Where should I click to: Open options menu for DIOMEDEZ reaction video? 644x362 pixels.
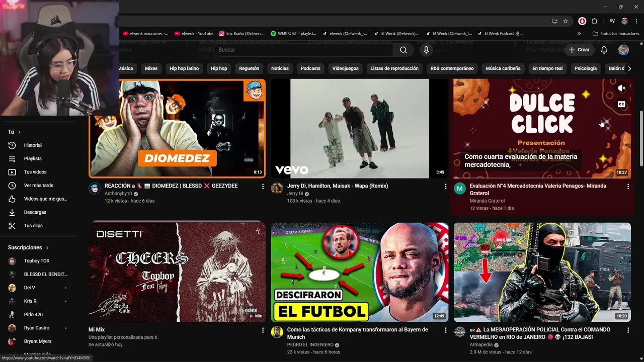click(263, 187)
